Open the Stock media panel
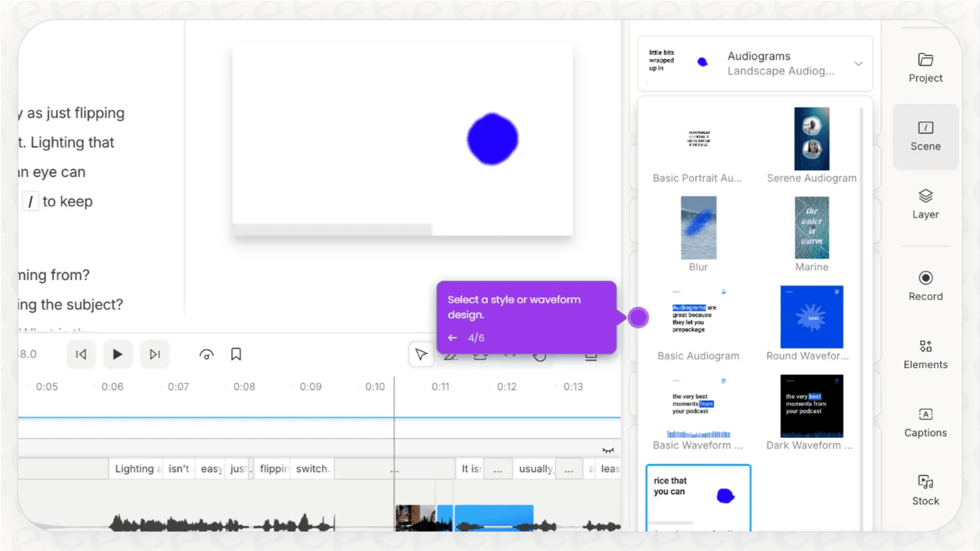 [925, 490]
